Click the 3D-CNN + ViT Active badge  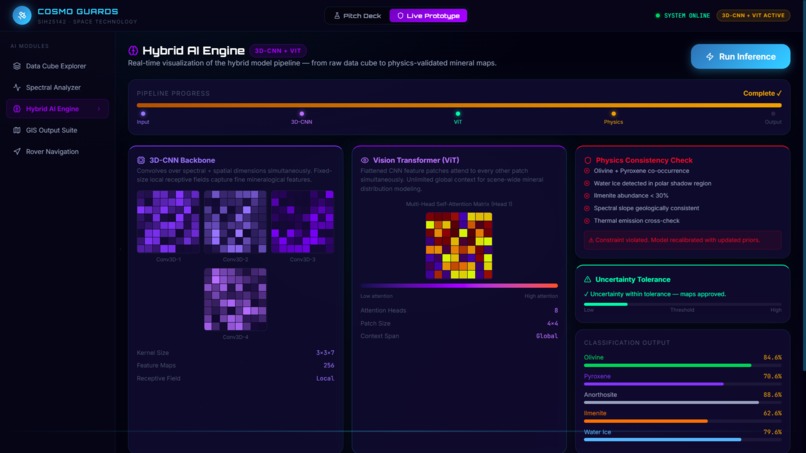coord(753,15)
